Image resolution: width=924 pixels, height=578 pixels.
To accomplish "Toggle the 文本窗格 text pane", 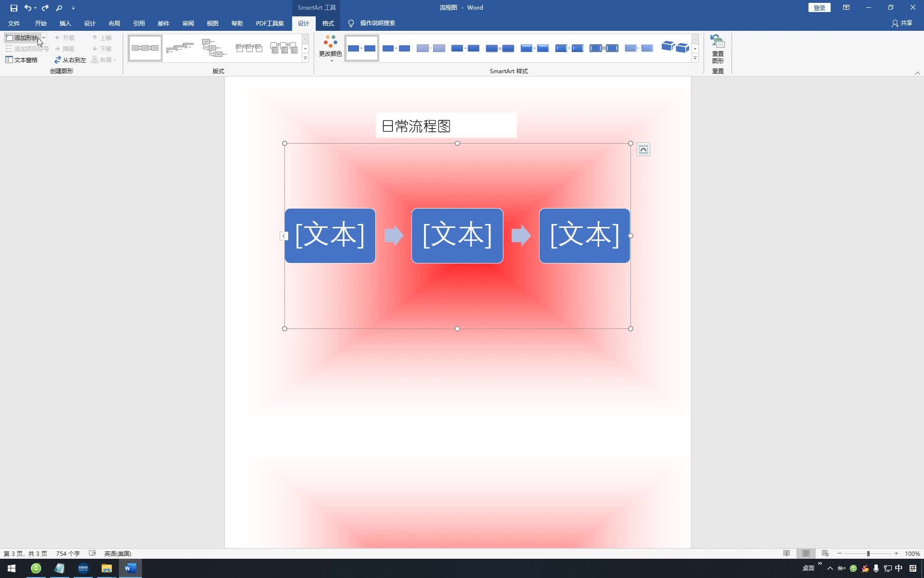I will pyautogui.click(x=22, y=60).
